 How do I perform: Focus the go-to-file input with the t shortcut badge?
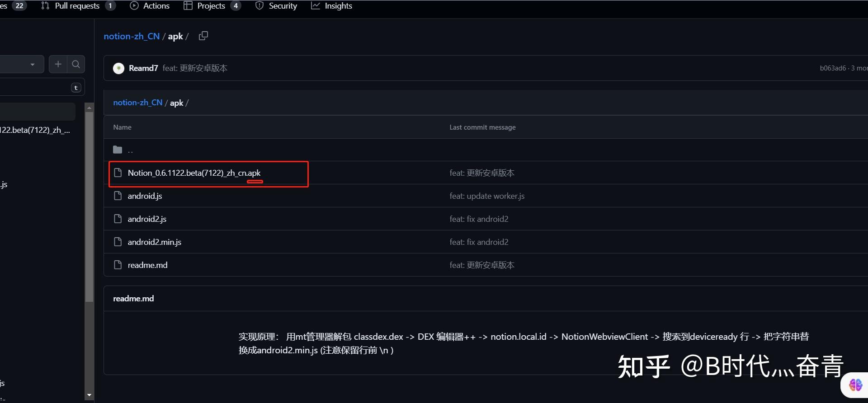click(42, 88)
